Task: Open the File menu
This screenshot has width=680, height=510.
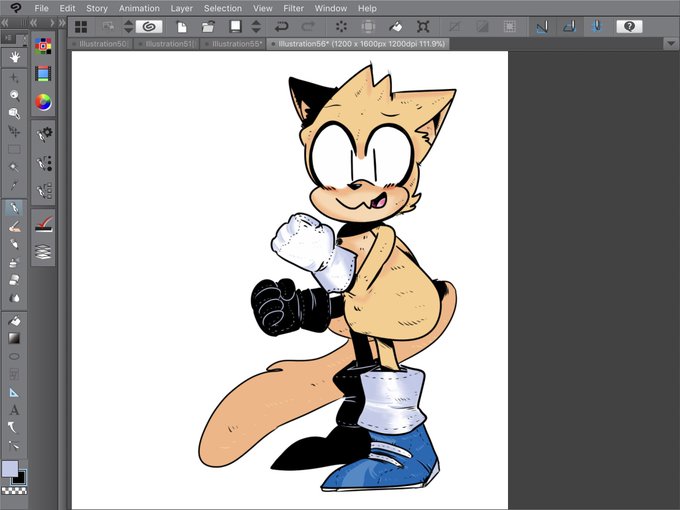Action: tap(41, 8)
